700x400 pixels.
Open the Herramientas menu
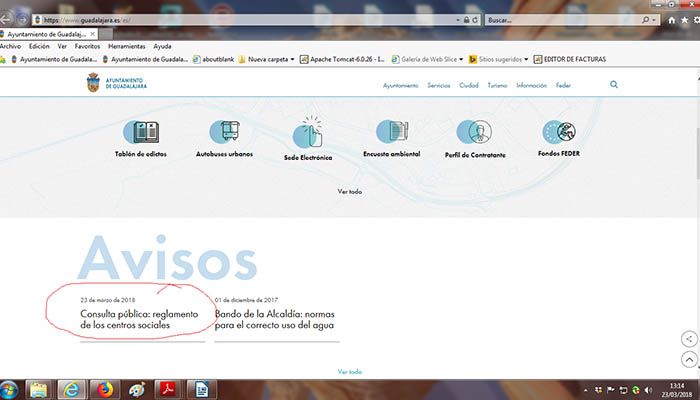tap(127, 46)
